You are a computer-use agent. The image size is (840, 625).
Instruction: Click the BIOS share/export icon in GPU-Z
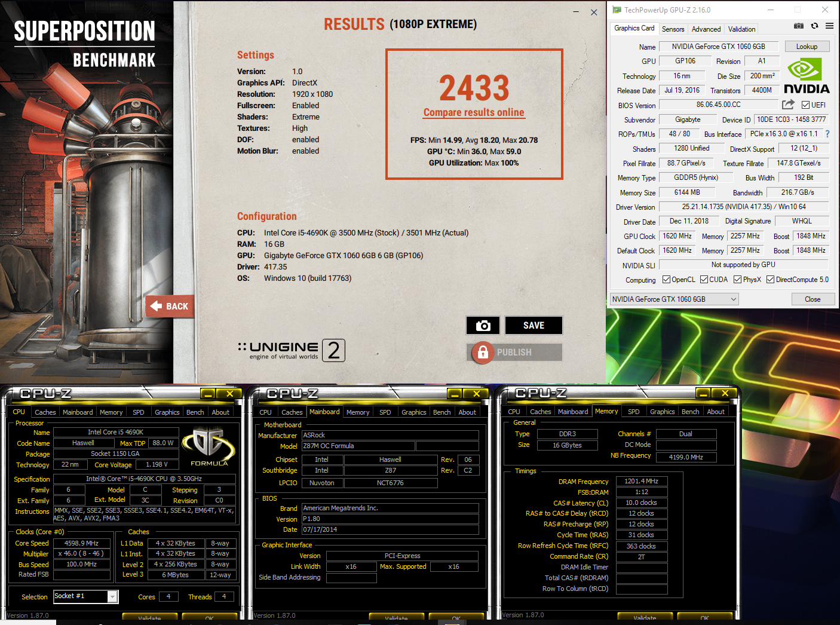click(x=789, y=105)
